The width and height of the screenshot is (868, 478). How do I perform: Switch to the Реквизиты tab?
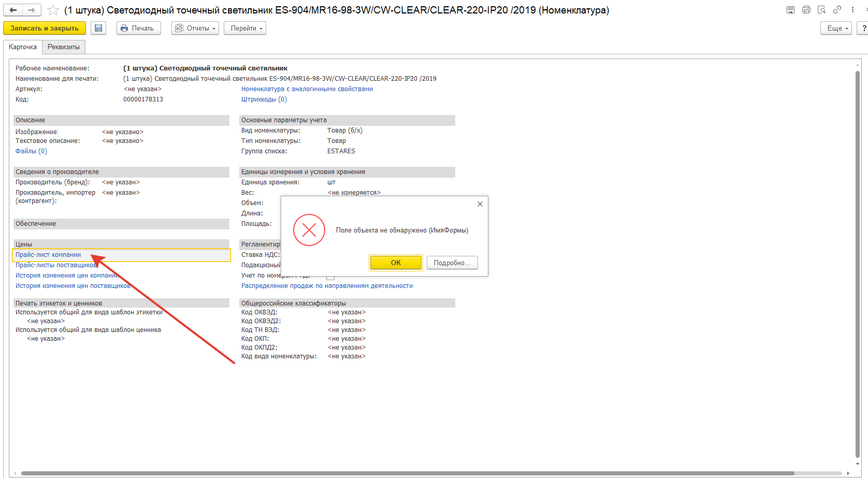click(64, 47)
